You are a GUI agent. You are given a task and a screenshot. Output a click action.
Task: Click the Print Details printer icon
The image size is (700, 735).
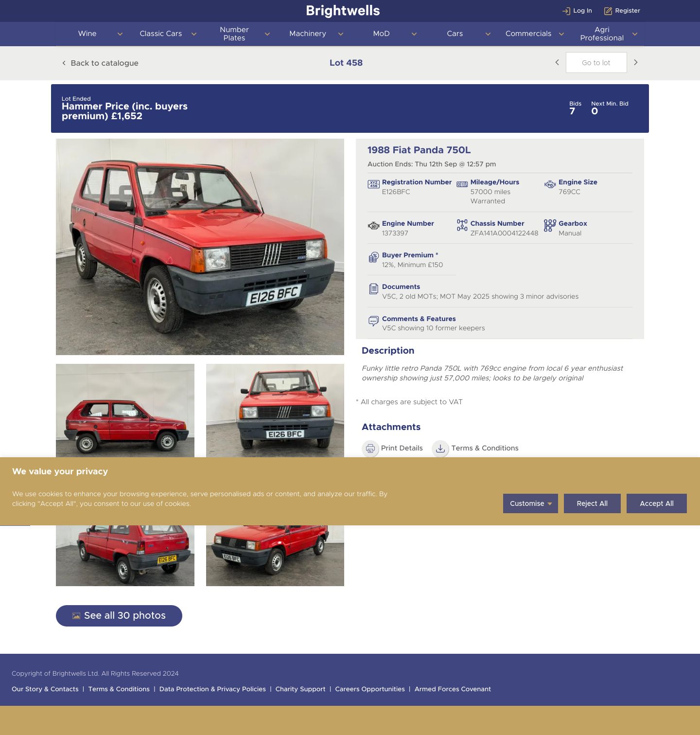click(370, 448)
